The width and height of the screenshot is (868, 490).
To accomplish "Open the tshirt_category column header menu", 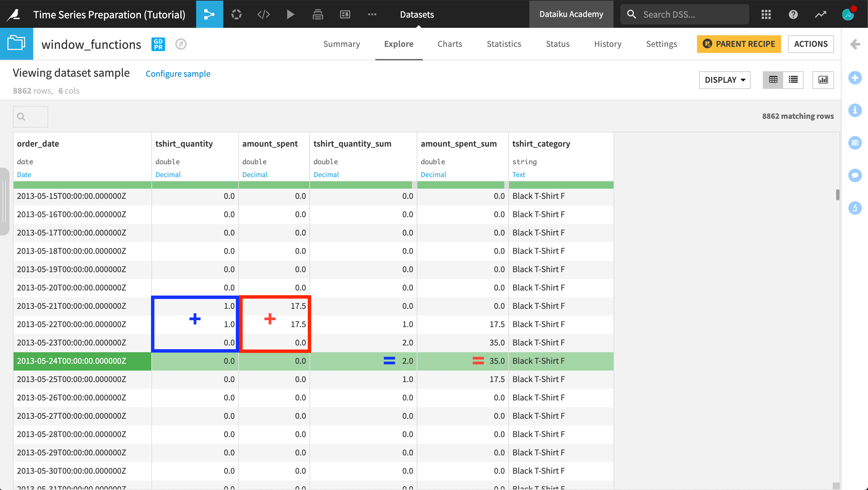I will tap(541, 144).
